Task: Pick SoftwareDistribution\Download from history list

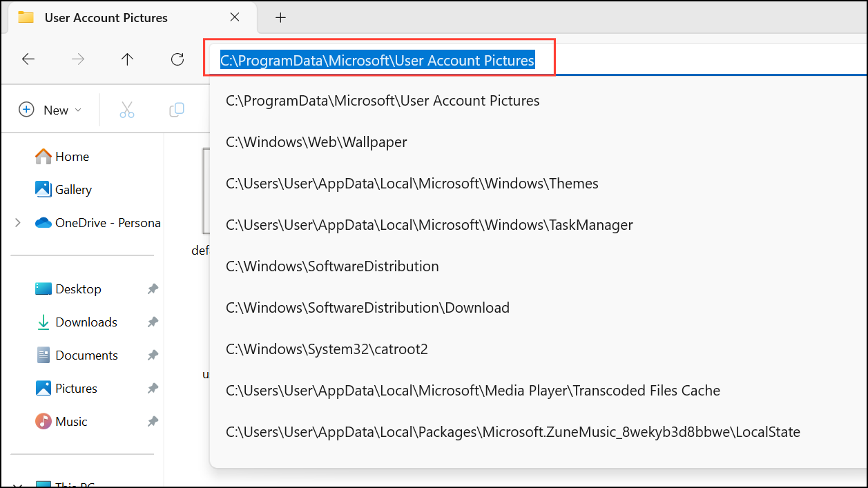Action: pos(539,308)
